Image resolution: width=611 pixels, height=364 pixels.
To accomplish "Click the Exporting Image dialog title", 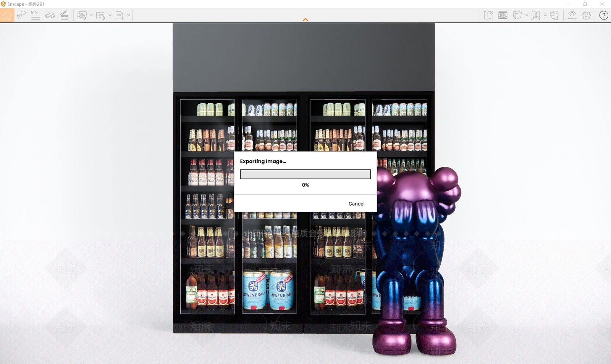I will point(263,161).
